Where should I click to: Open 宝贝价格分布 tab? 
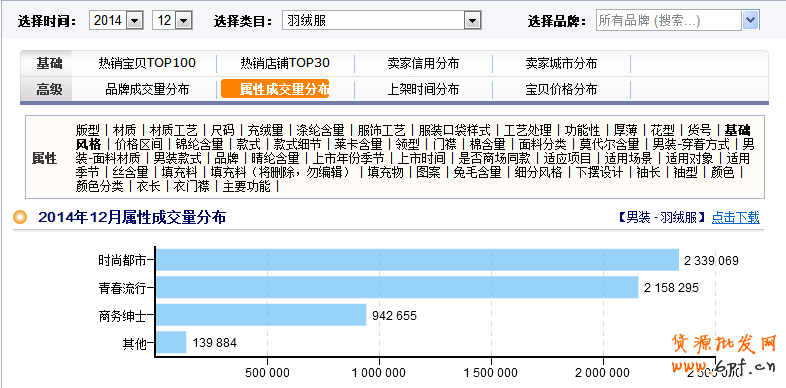pyautogui.click(x=561, y=90)
